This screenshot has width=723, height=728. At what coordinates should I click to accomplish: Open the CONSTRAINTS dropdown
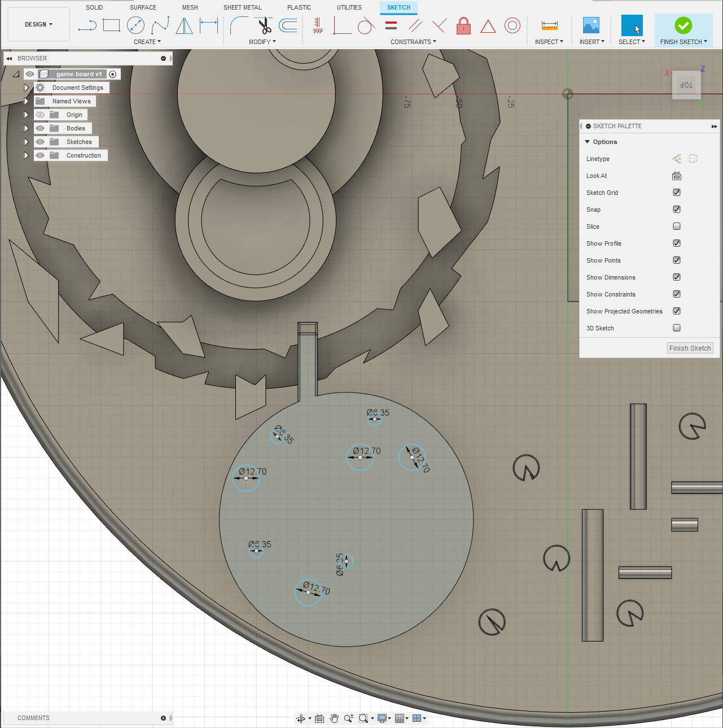click(413, 41)
